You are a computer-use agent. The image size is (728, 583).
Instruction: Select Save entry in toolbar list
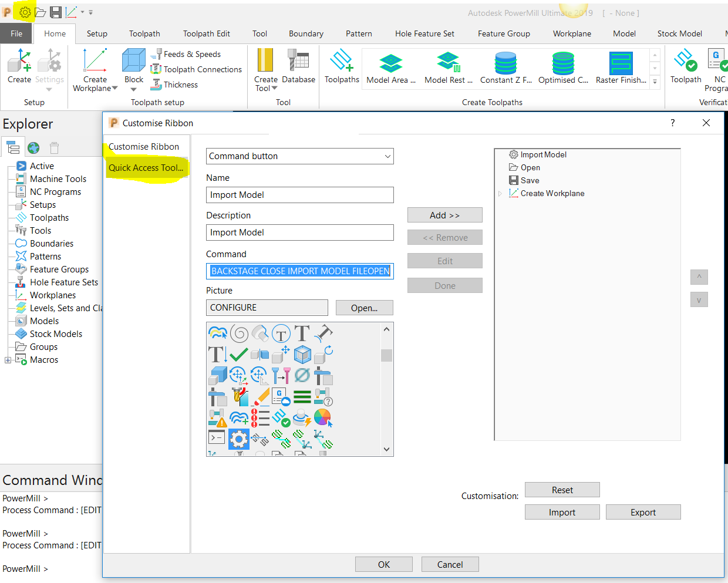524,180
